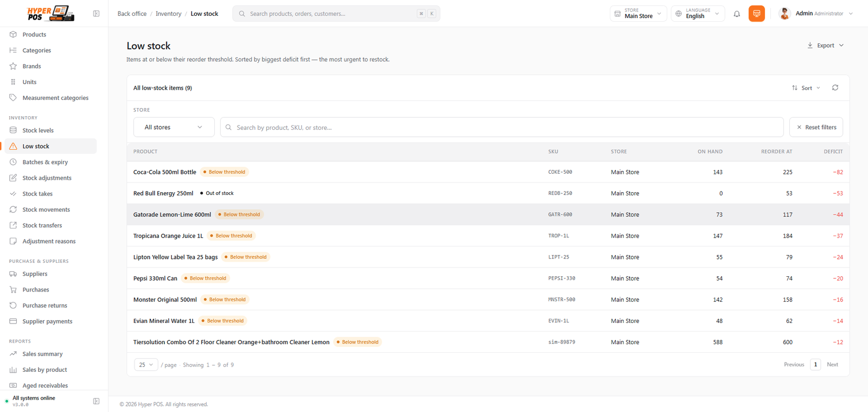Collapse sidebar using top panel icon
The image size is (868, 412).
click(96, 14)
